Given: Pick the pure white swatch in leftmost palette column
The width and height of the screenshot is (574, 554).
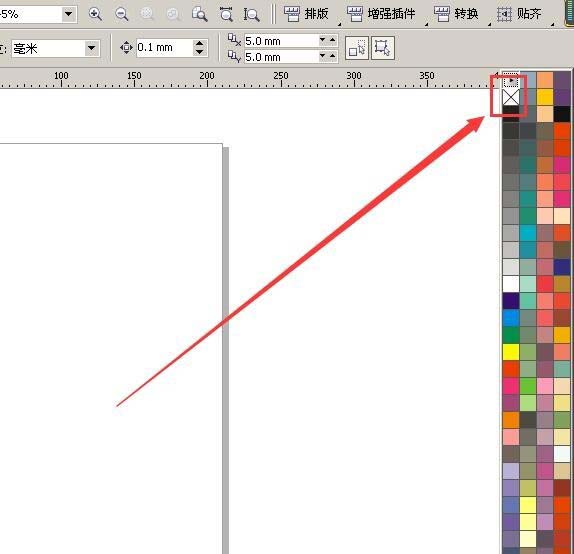Looking at the screenshot, I should 511,283.
